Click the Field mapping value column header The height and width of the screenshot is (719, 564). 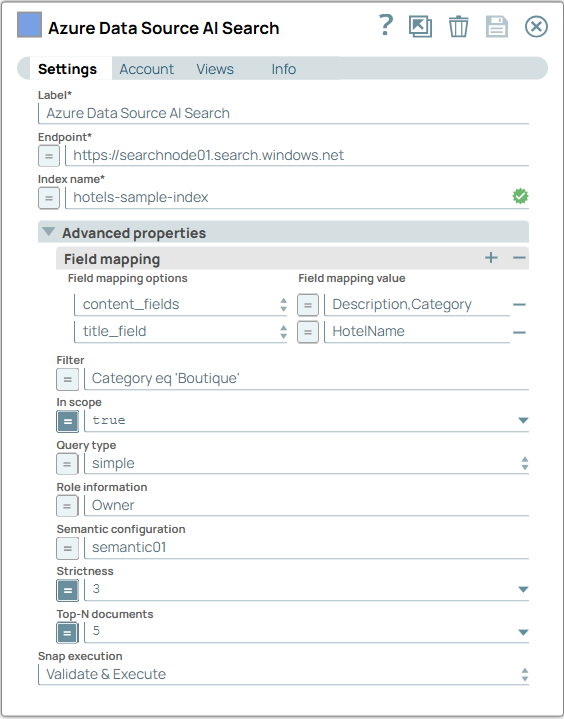352,278
